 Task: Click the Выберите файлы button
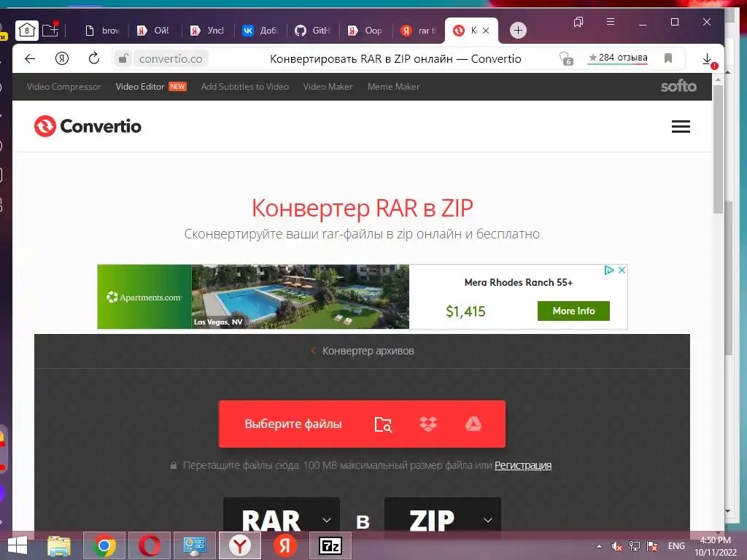(293, 424)
